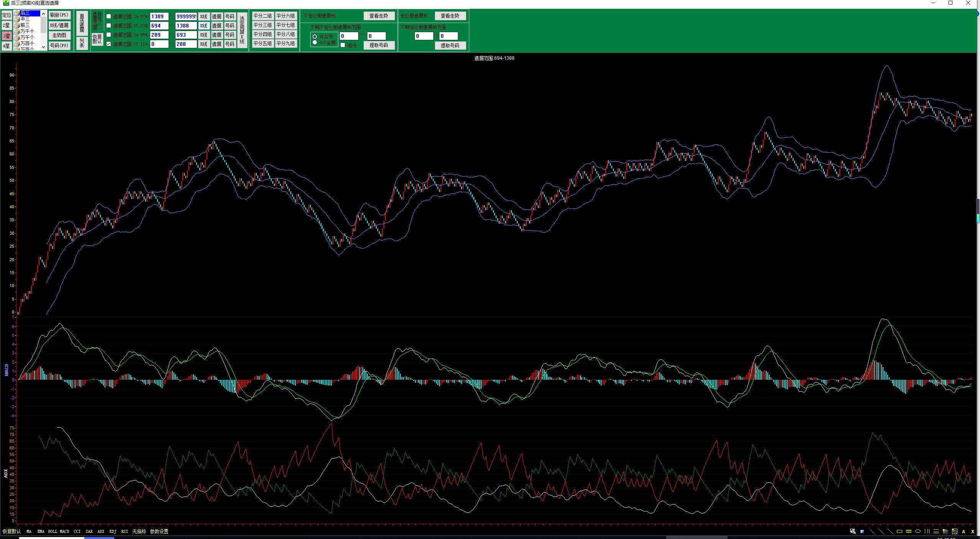Click the K线/遗漏 button
The width and height of the screenshot is (980, 539).
coord(59,25)
